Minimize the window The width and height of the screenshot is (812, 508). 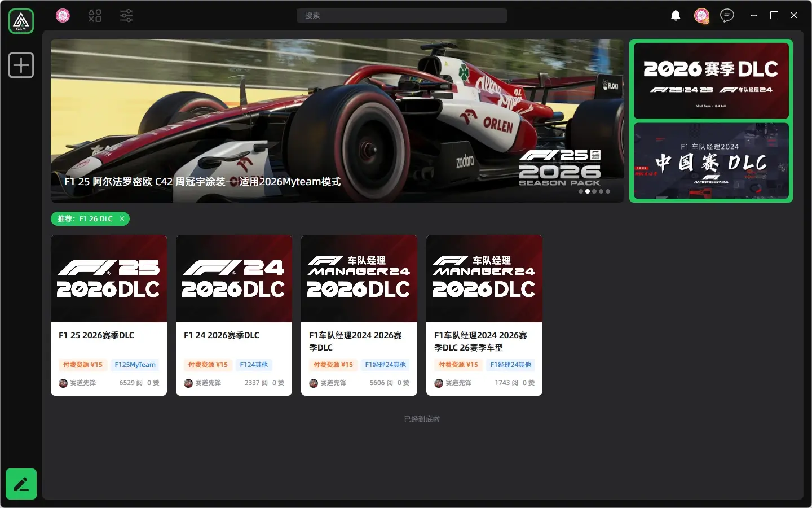[x=754, y=15]
